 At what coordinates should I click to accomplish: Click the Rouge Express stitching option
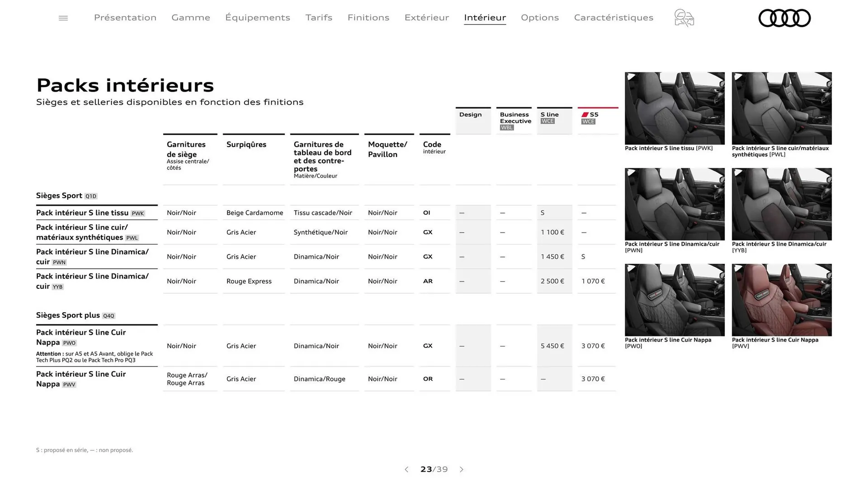pyautogui.click(x=249, y=281)
